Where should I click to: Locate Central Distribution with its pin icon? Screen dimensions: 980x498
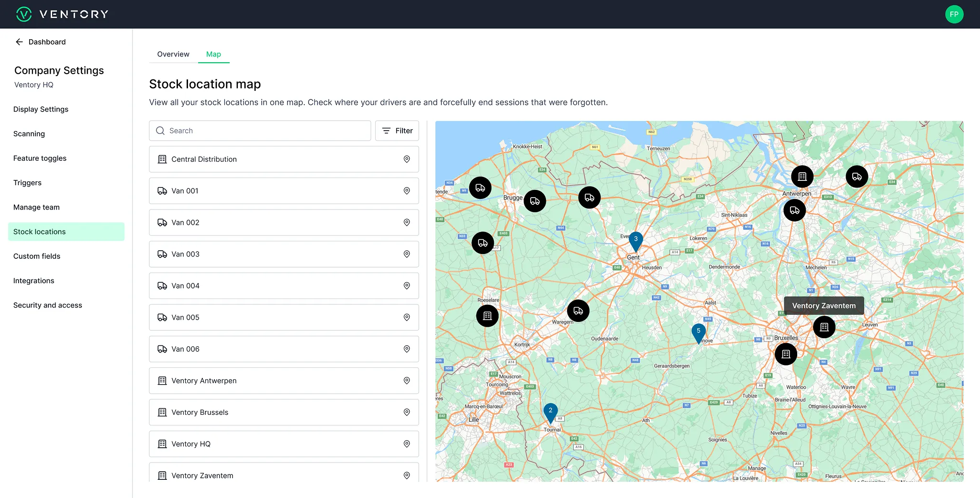406,159
